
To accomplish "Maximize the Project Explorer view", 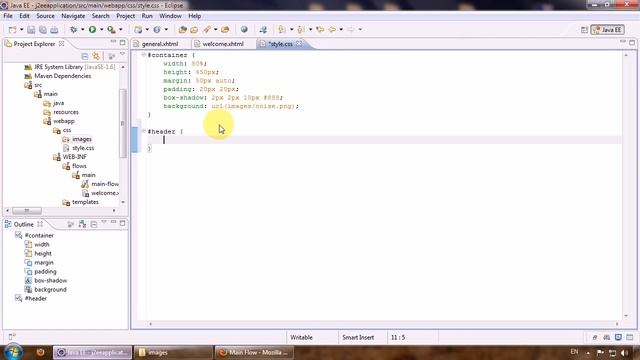I will 122,42.
